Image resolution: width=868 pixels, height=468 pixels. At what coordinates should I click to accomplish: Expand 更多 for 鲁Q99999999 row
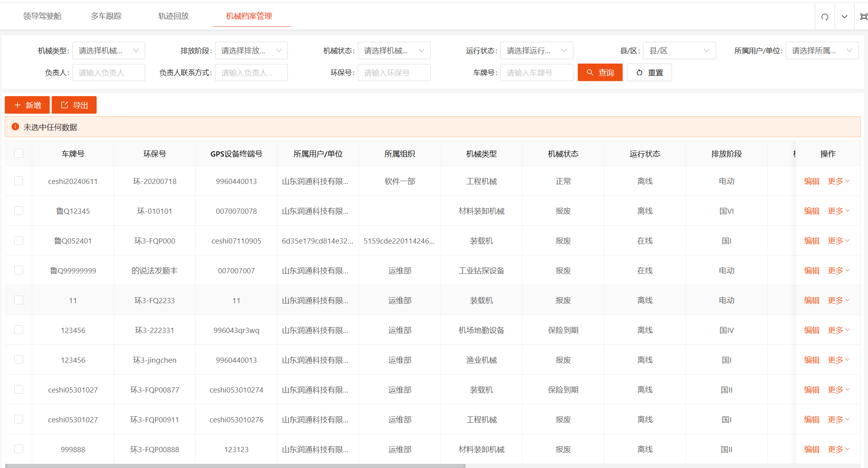click(839, 271)
